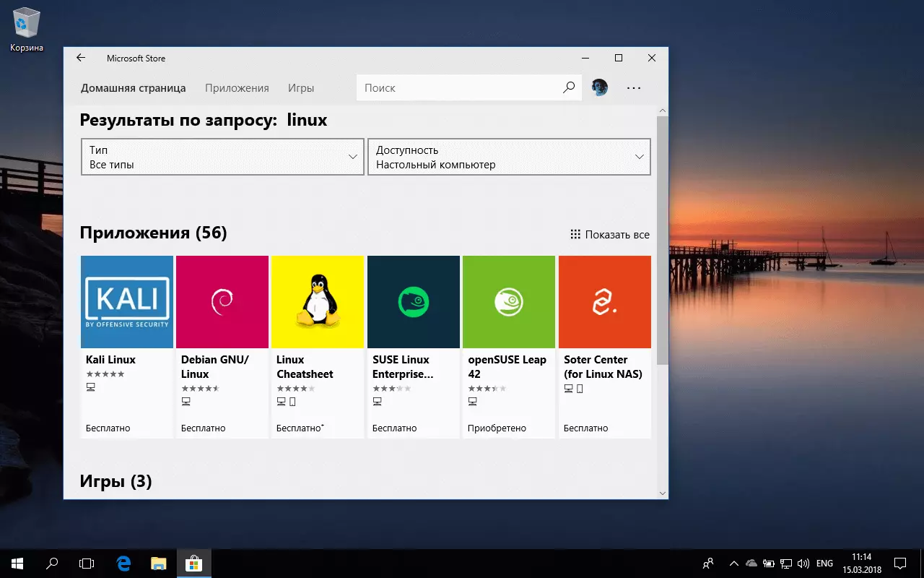Click the Приложения (56) section heading
Image resolution: width=924 pixels, height=578 pixels.
(153, 233)
